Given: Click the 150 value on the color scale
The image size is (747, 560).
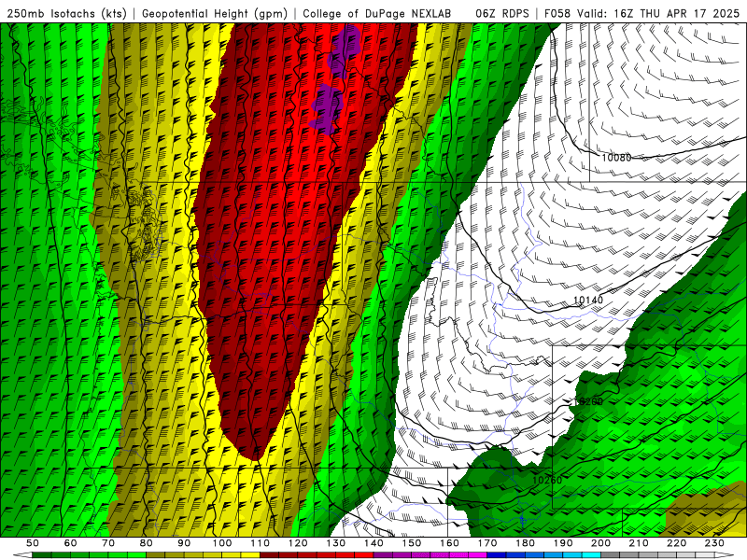Looking at the screenshot, I should [411, 543].
